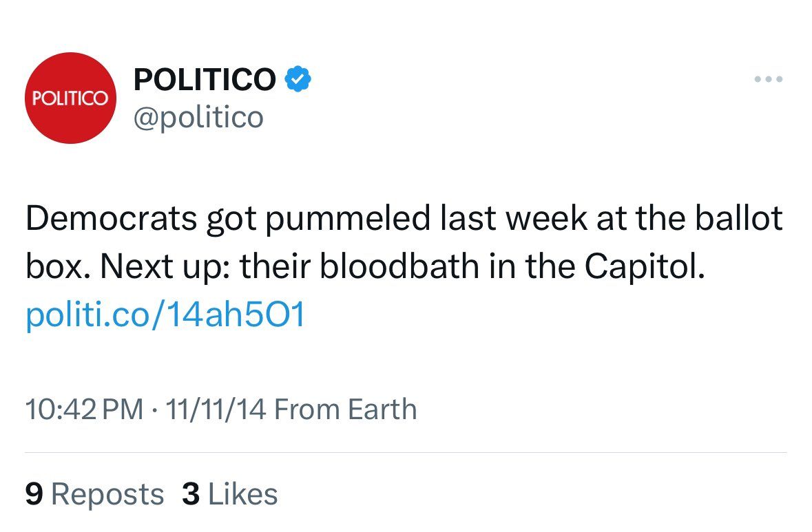Click the 10:42 PM timestamp
This screenshot has width=812, height=532.
coord(84,409)
